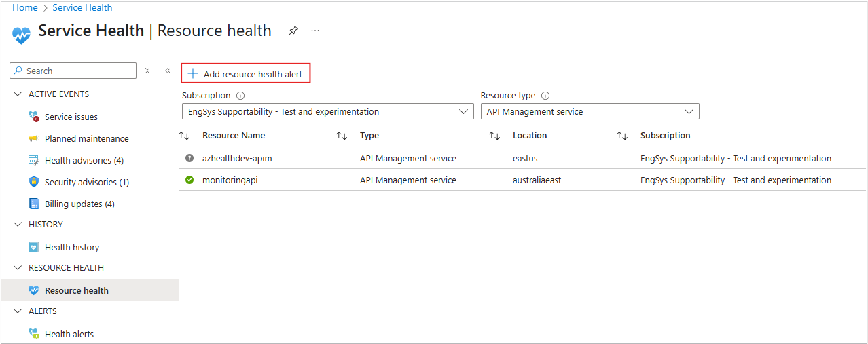Collapse the ACTIVE EVENTS section

(17, 94)
